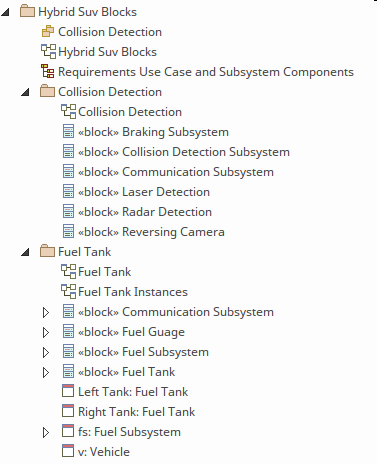
Task: Select Right Tank: Fuel Tank item
Action: click(136, 412)
